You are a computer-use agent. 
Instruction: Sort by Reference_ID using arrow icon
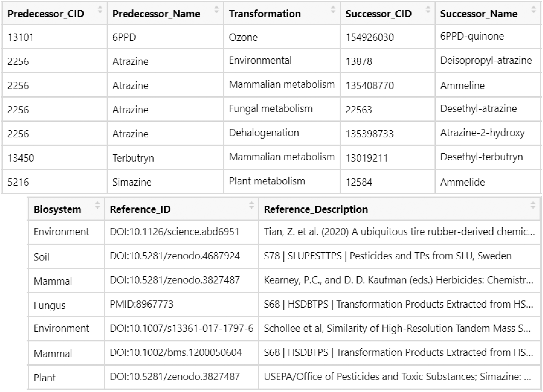[x=251, y=205]
